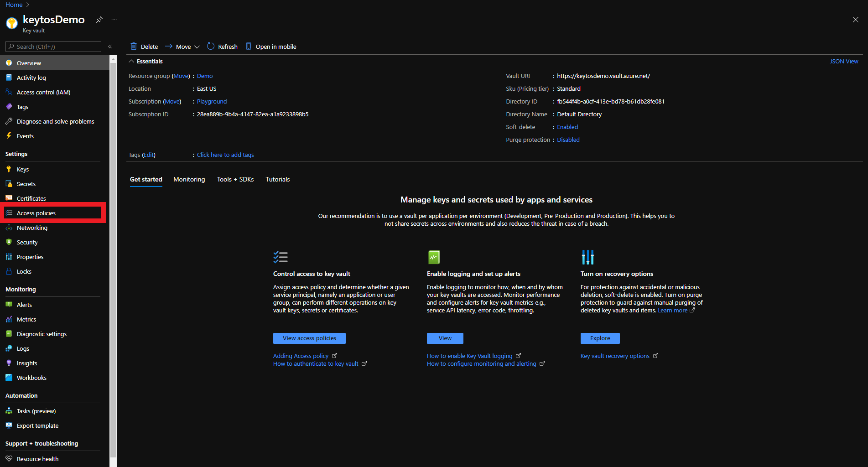The image size is (868, 467).
Task: Click the subscription Move link
Action: [172, 101]
